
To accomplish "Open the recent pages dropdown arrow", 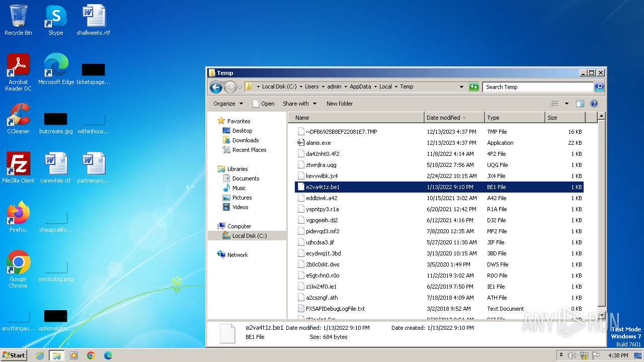I will click(x=239, y=87).
